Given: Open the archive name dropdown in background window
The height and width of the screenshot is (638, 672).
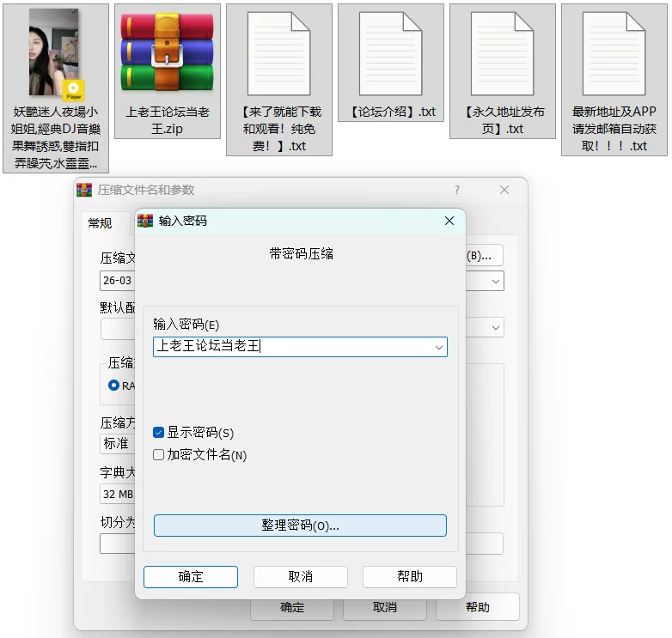Looking at the screenshot, I should [x=496, y=282].
